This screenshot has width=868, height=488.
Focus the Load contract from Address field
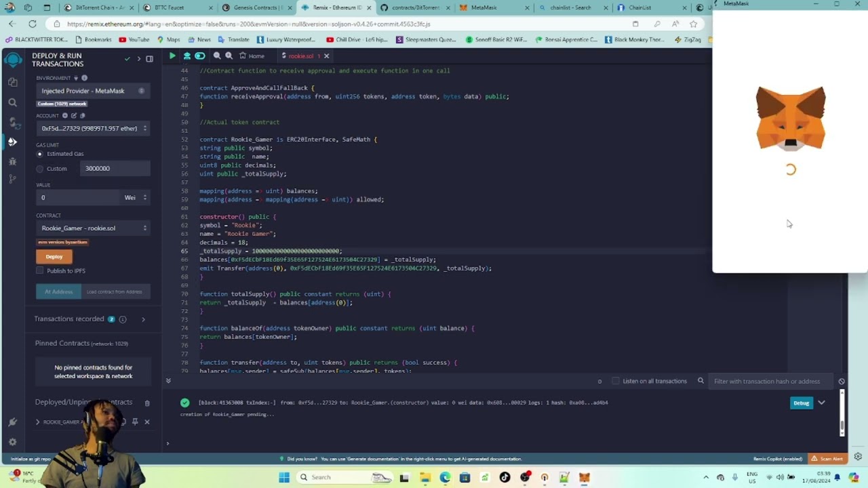pos(115,291)
